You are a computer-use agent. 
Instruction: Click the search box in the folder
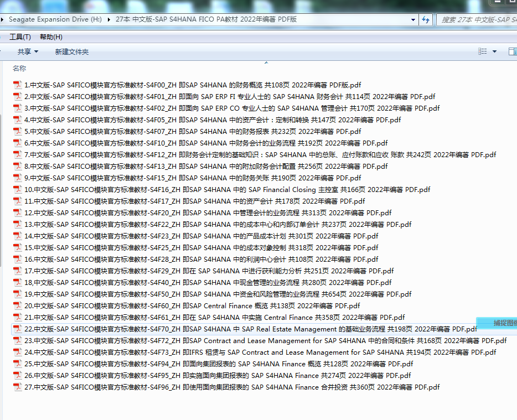pyautogui.click(x=476, y=19)
